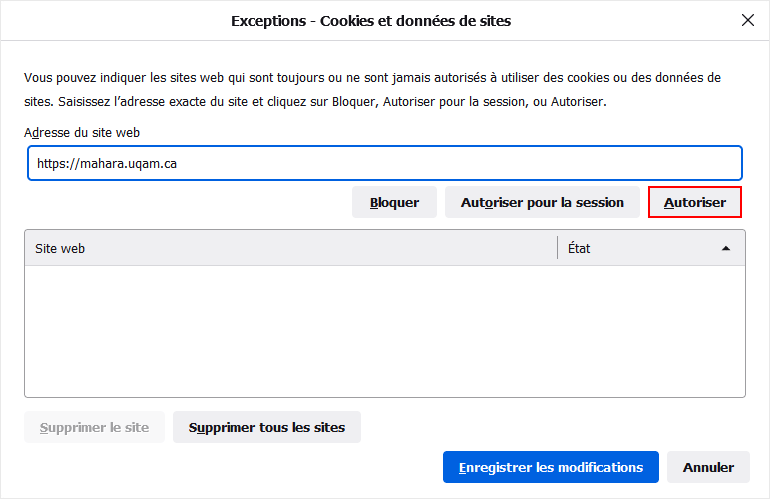Click the "https://mahara.uqam.ca" text in the field
This screenshot has width=770, height=499.
coord(107,163)
